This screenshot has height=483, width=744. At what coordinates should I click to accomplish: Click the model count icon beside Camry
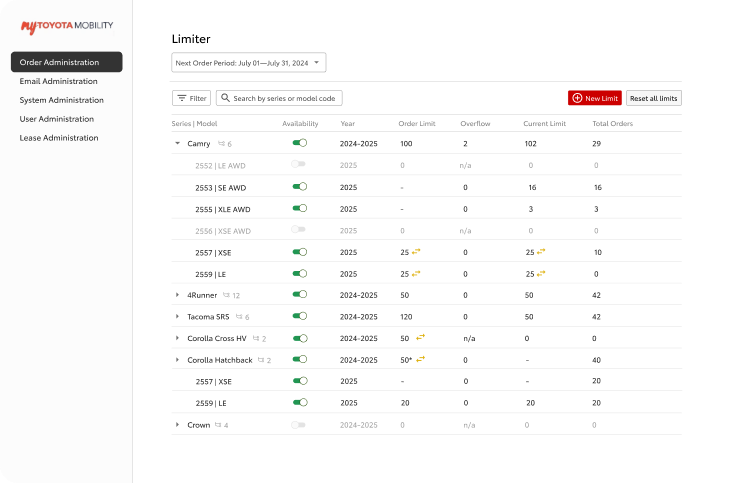tap(221, 143)
